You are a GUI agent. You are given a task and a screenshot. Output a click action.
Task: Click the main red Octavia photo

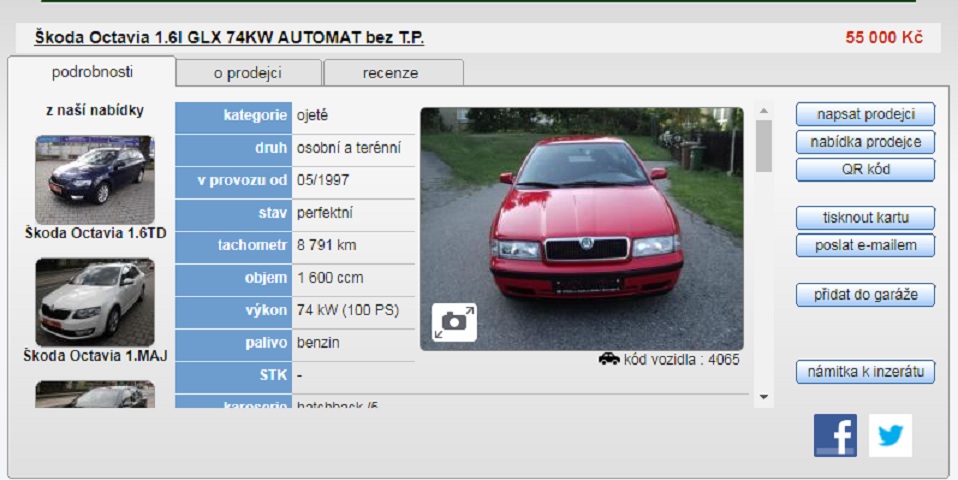coord(582,229)
